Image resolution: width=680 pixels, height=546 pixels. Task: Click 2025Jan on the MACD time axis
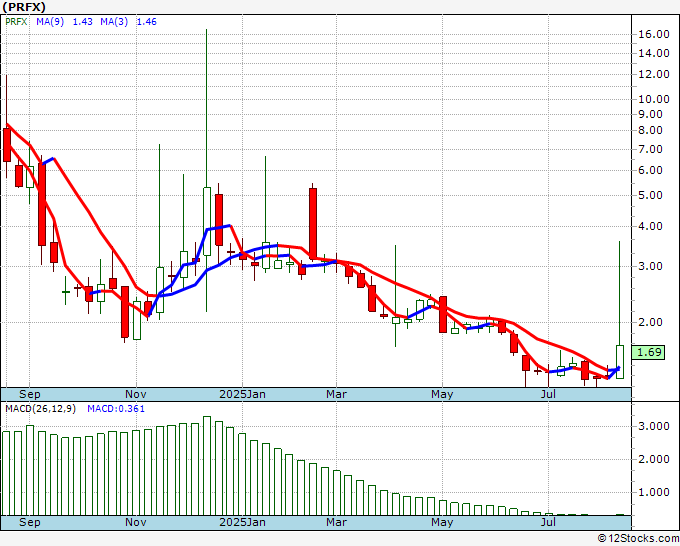click(x=242, y=522)
